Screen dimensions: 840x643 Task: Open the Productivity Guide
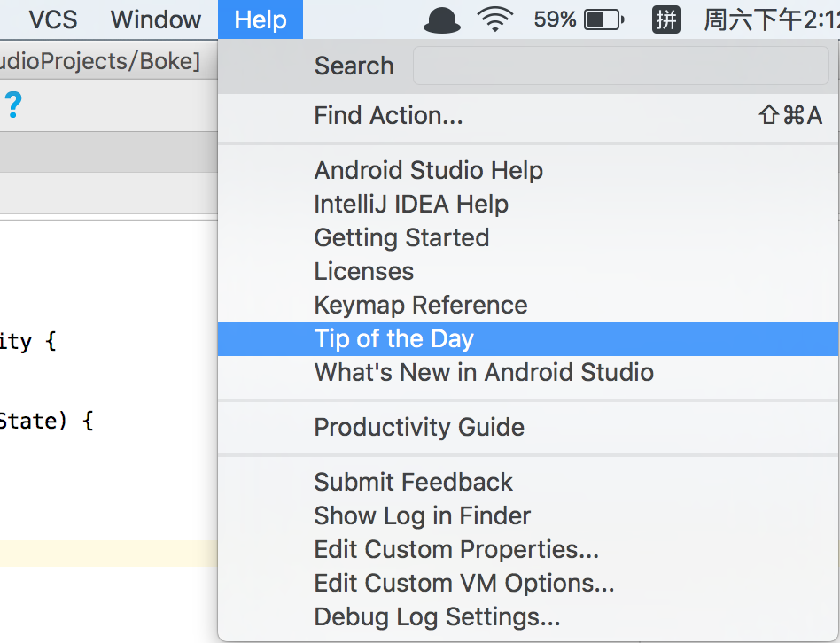(528, 428)
